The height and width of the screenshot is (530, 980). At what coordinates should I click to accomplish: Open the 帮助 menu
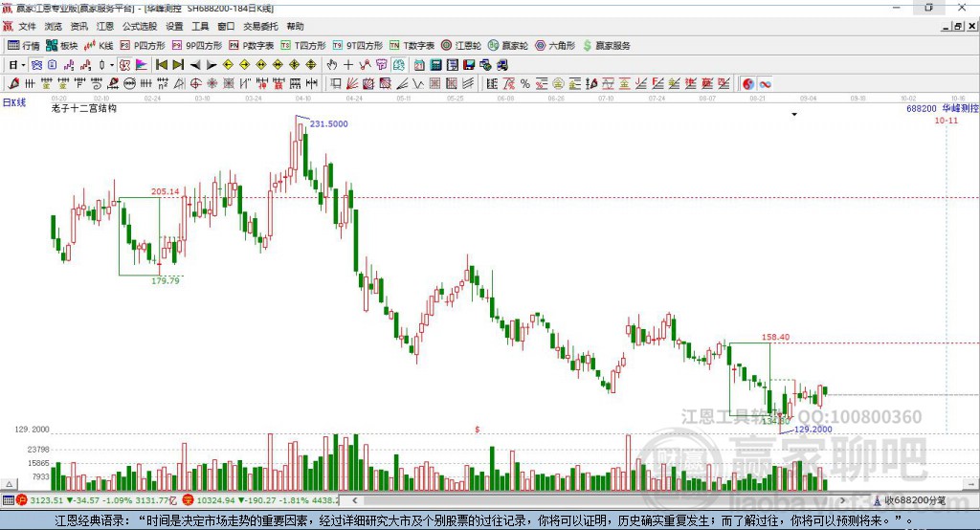[x=295, y=26]
